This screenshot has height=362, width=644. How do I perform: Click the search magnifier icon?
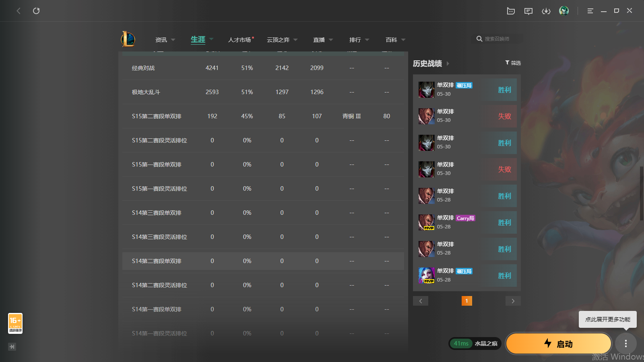pyautogui.click(x=479, y=39)
